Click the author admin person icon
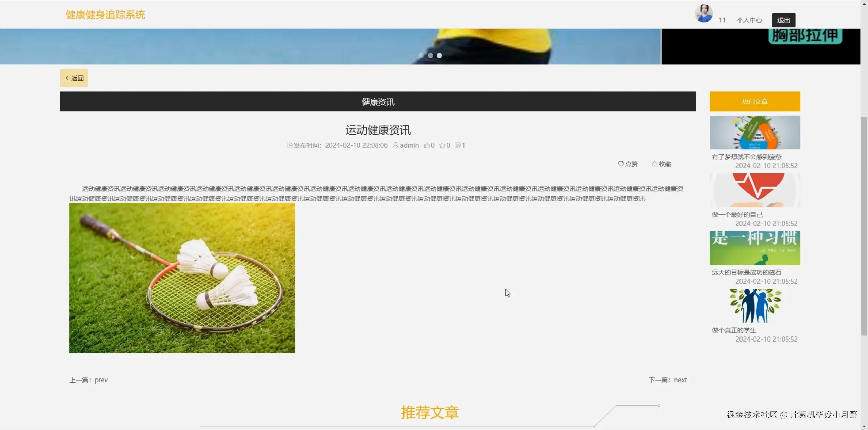This screenshot has height=430, width=868. click(x=395, y=145)
